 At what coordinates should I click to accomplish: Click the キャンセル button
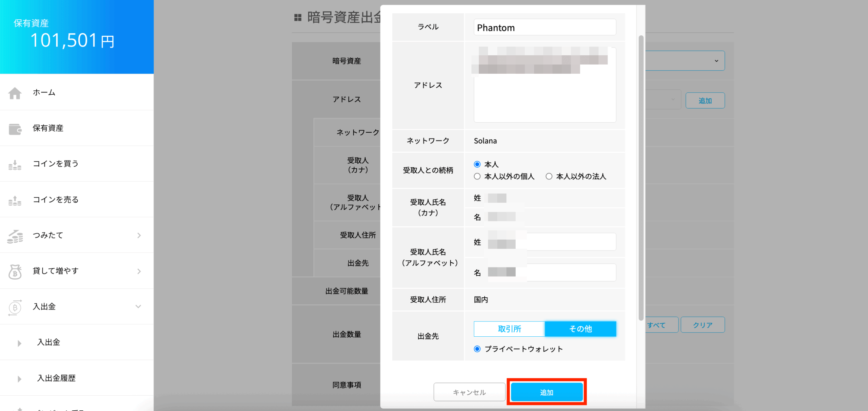click(469, 392)
